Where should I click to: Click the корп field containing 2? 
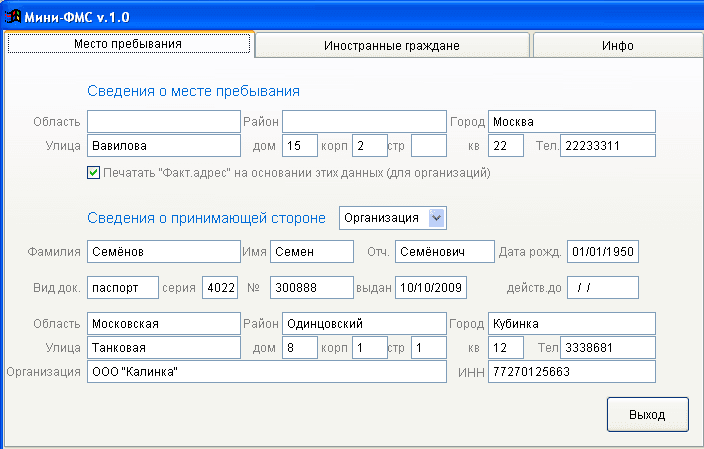coord(370,145)
